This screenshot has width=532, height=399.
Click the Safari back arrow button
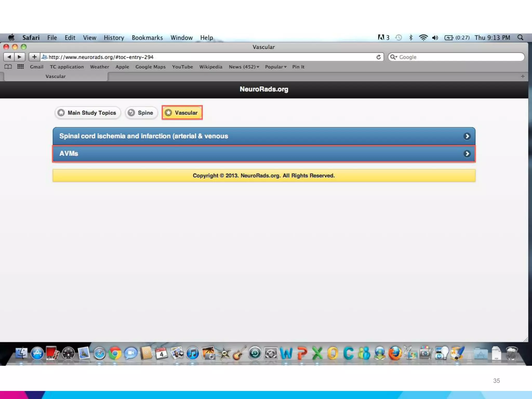click(9, 57)
